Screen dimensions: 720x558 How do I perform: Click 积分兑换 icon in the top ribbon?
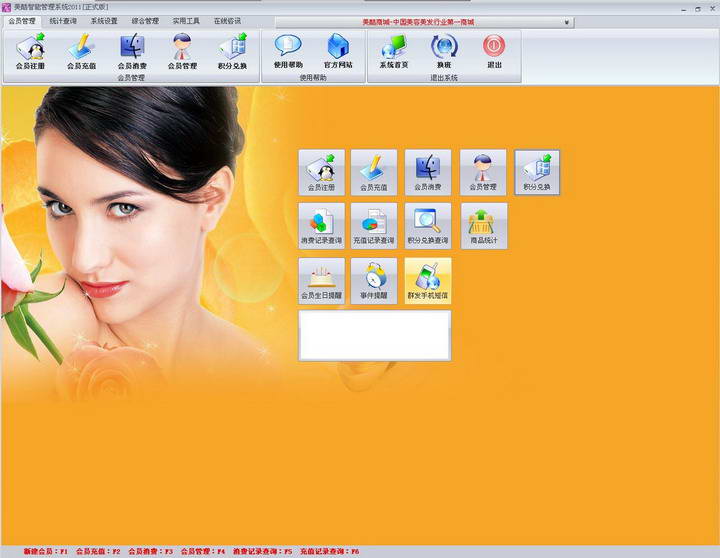233,52
